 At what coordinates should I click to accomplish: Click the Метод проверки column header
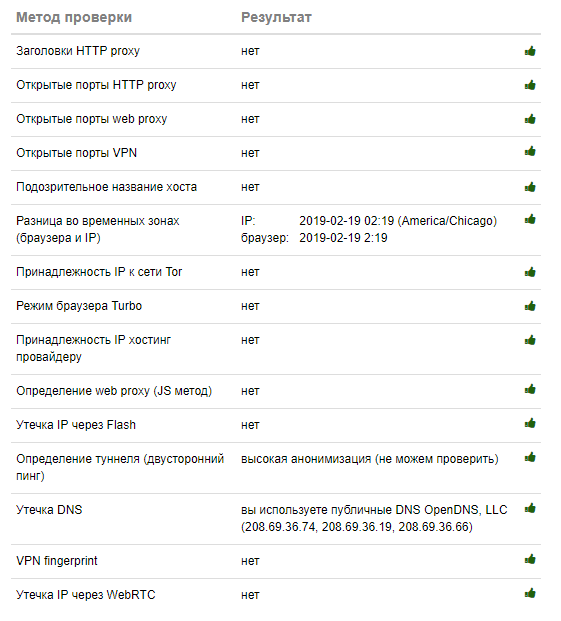coord(74,17)
